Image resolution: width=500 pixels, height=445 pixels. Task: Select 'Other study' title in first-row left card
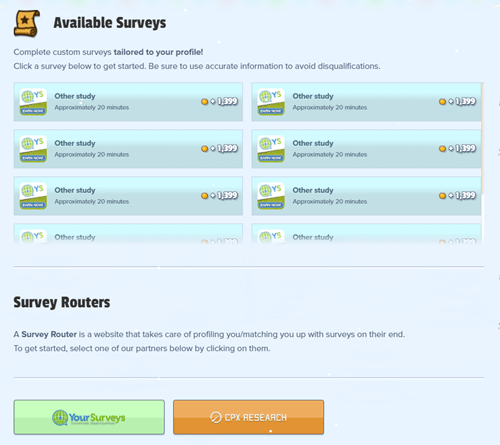tap(75, 96)
